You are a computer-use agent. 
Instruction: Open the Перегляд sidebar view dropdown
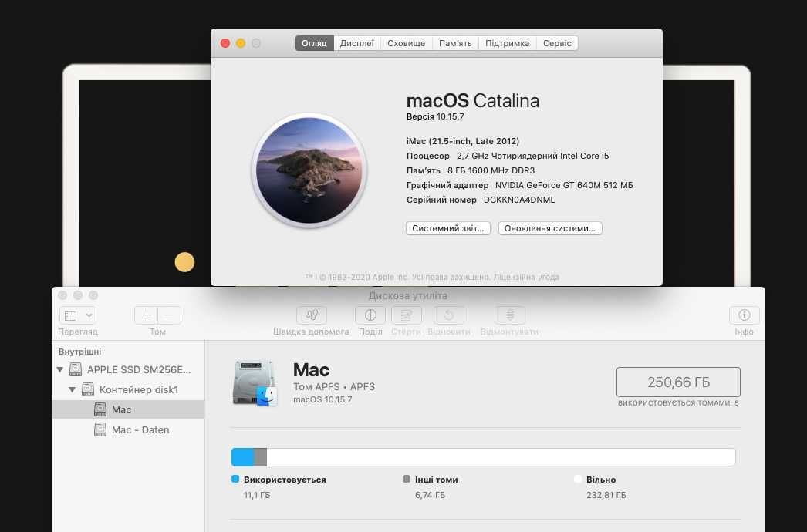click(78, 315)
